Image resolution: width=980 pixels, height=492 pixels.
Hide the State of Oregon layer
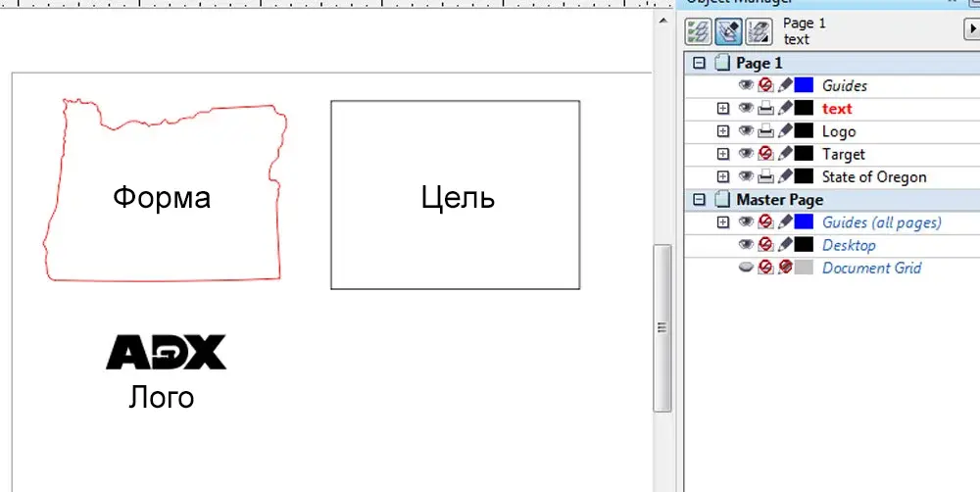click(x=746, y=177)
